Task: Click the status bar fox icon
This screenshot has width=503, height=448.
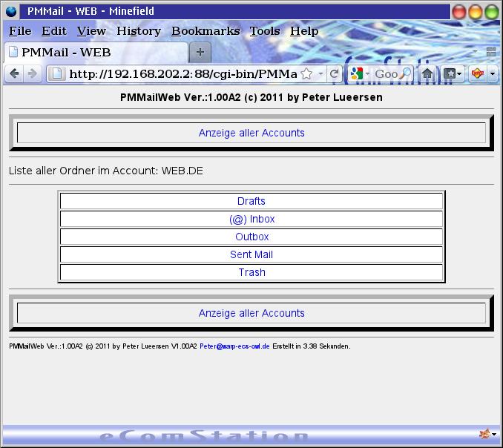Action: [484, 434]
